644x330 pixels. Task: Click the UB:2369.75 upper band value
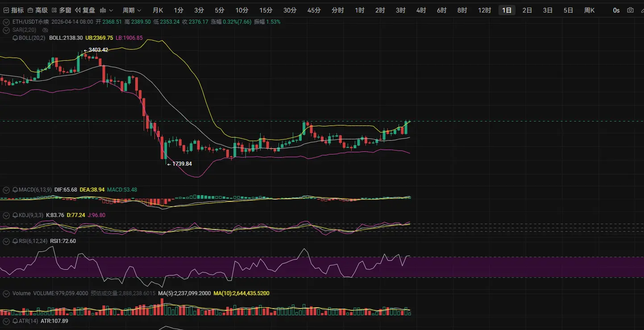pyautogui.click(x=99, y=38)
